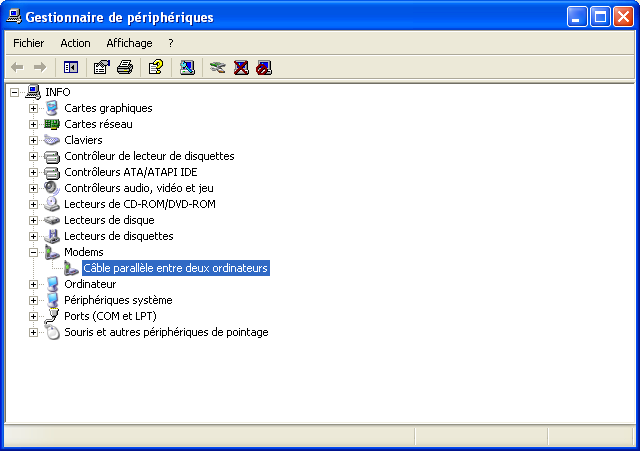Open the ? help menu
The height and width of the screenshot is (451, 640).
[x=171, y=43]
